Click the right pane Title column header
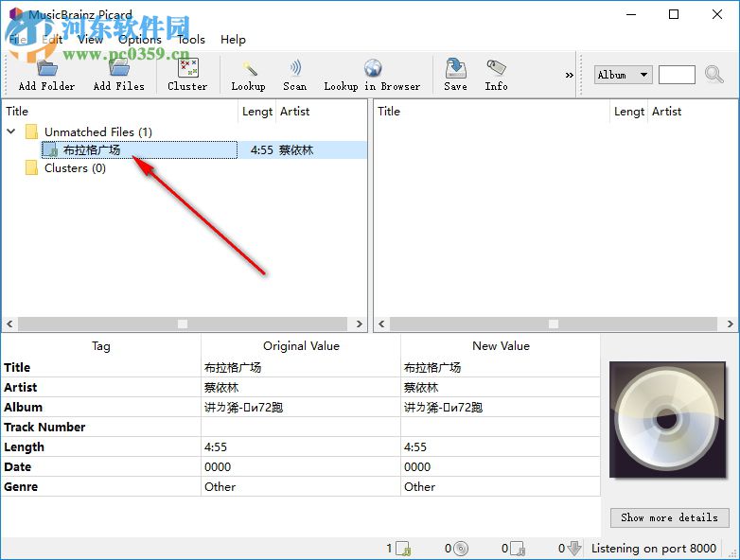The width and height of the screenshot is (740, 560). [x=492, y=112]
